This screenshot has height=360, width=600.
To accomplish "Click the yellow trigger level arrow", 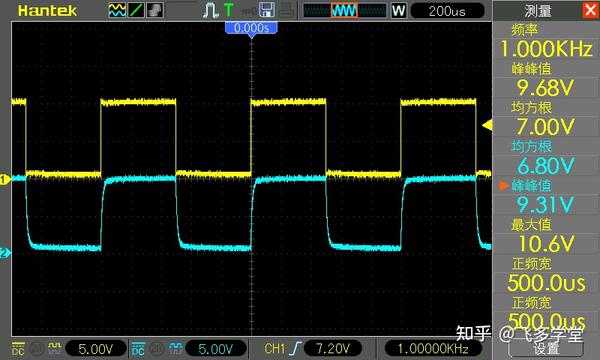I will point(487,125).
